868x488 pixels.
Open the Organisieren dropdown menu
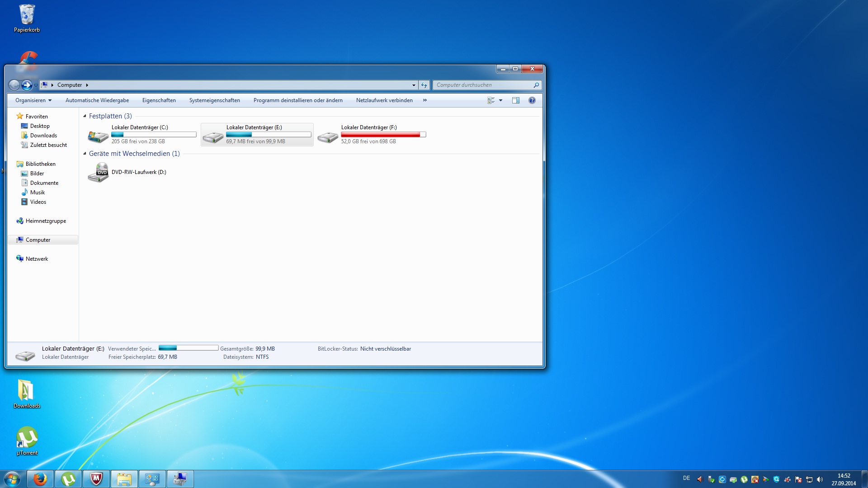pos(33,100)
